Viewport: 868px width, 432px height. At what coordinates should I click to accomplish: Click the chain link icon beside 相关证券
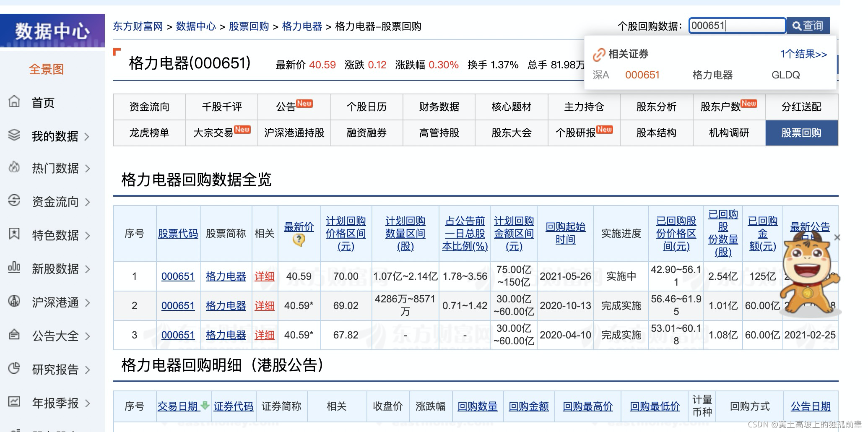coord(598,54)
